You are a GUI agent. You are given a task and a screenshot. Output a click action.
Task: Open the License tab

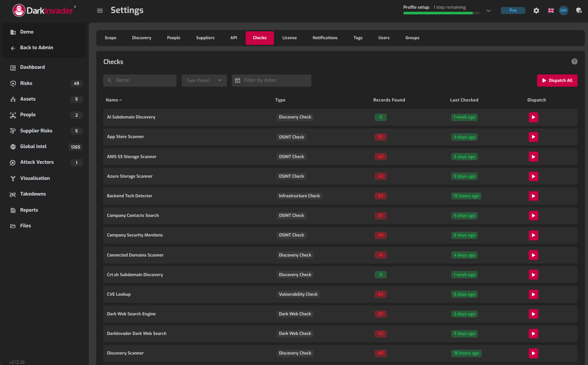tap(290, 38)
